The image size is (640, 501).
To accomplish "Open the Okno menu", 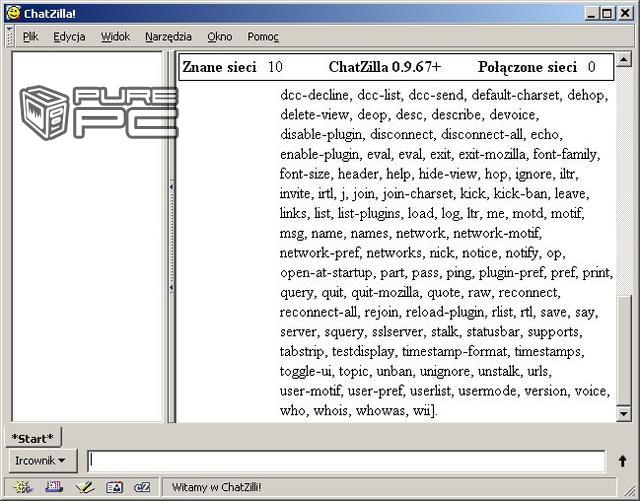I will click(219, 36).
